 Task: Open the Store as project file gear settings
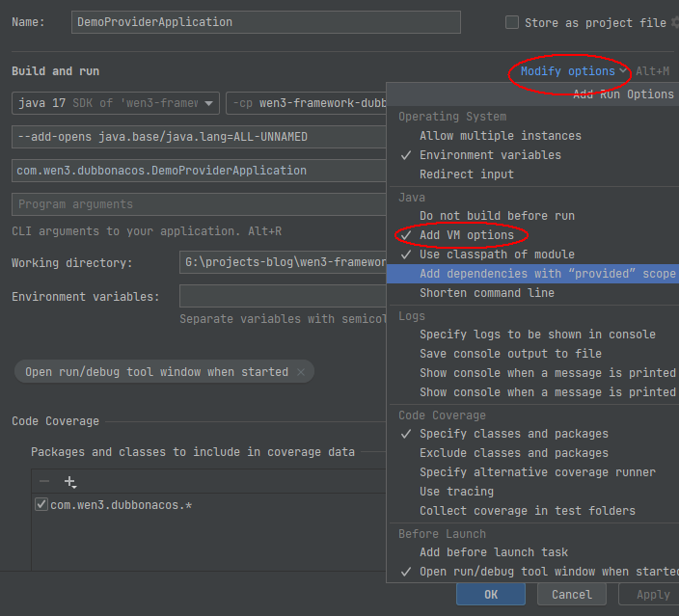(675, 22)
